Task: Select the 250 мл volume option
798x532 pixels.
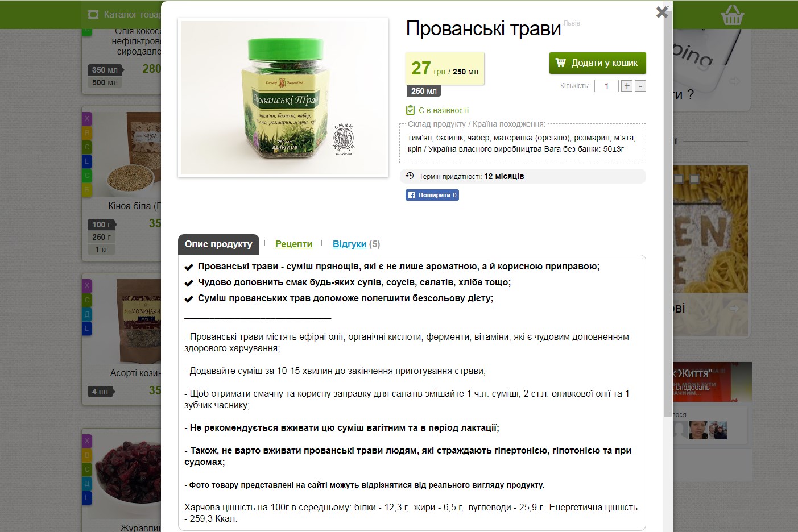Action: point(424,91)
